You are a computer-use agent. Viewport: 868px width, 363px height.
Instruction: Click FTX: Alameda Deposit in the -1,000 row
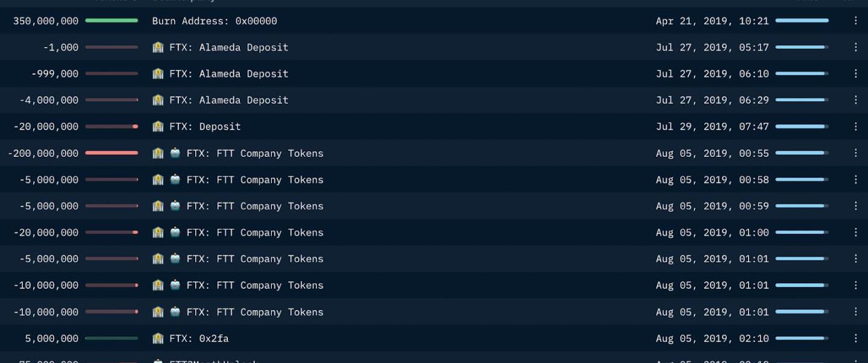228,47
